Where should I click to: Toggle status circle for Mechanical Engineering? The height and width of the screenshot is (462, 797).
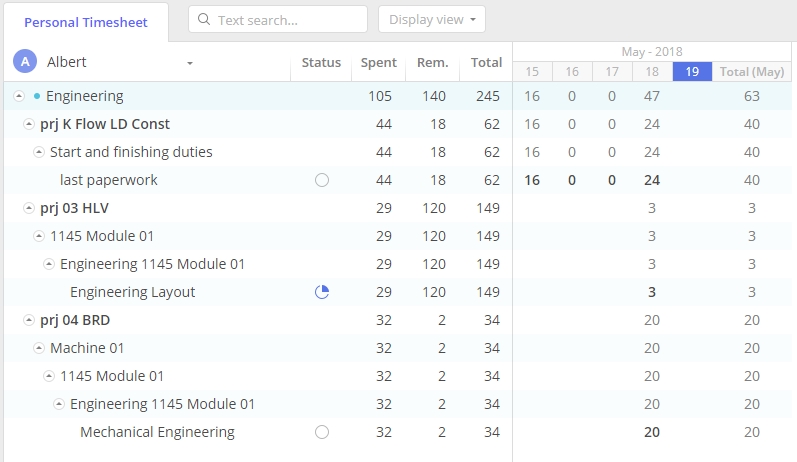[321, 432]
